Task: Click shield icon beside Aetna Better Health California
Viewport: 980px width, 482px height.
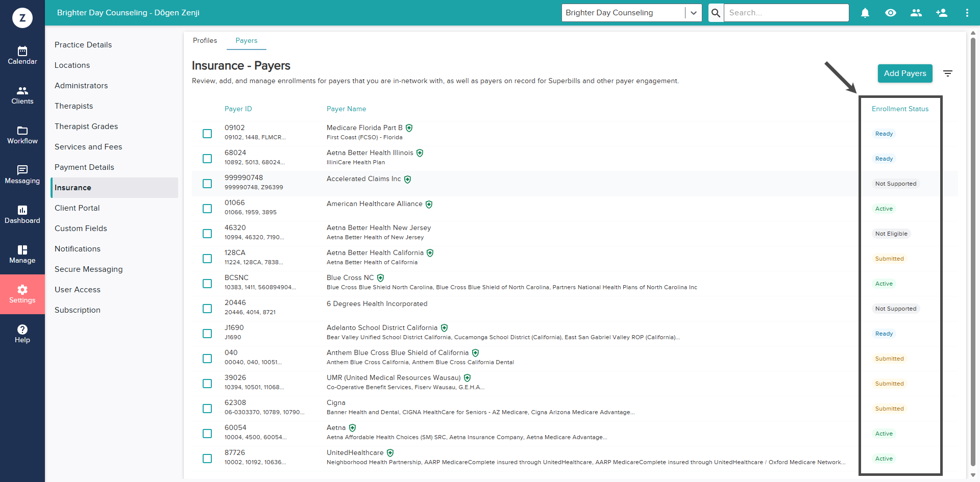Action: tap(430, 253)
